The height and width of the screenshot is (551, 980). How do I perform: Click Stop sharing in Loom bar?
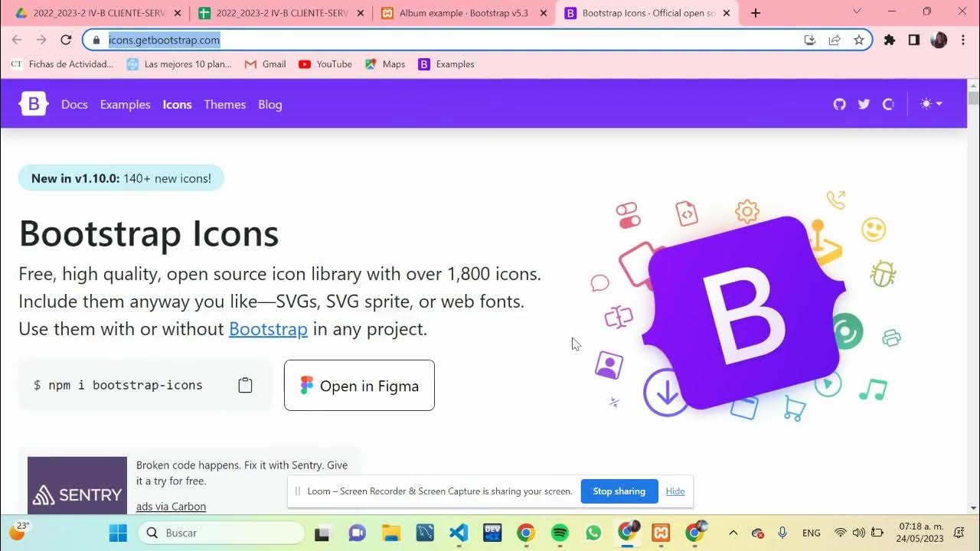(x=619, y=491)
